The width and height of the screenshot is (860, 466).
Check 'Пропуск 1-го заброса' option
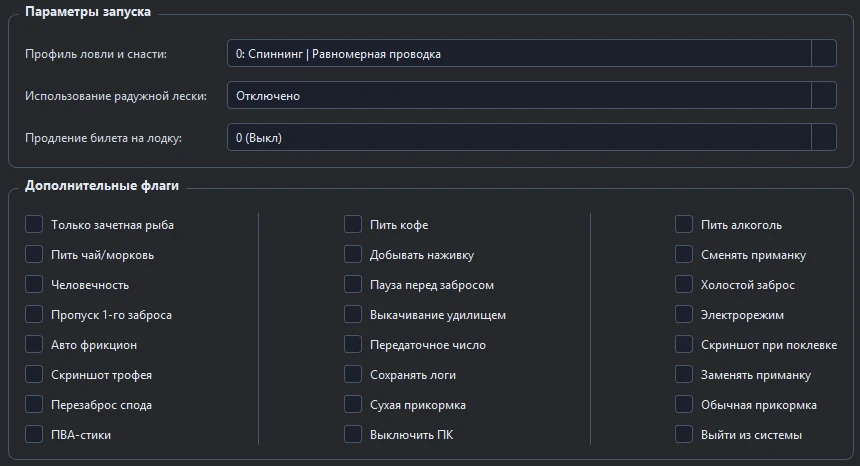[x=34, y=314]
